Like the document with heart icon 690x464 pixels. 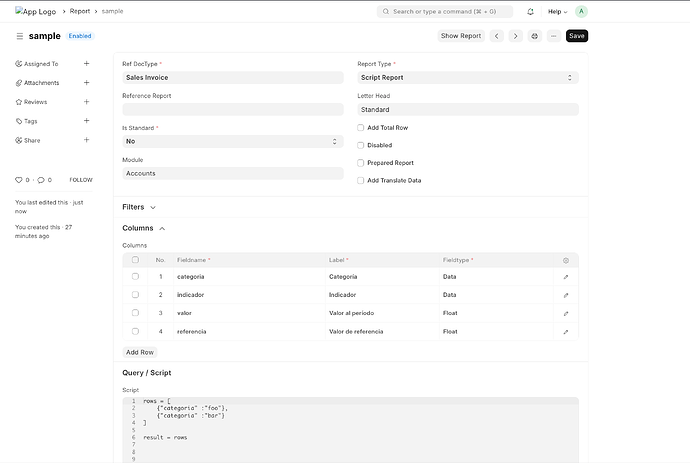[18, 180]
